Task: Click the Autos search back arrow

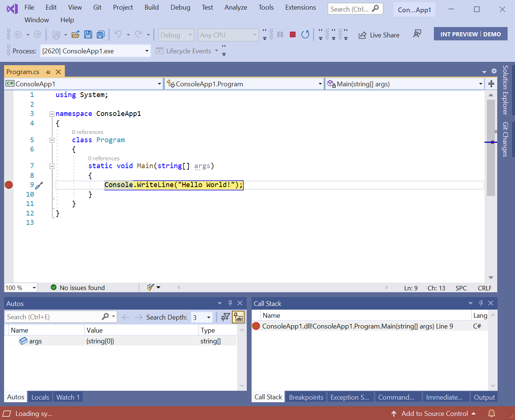Action: click(x=126, y=317)
